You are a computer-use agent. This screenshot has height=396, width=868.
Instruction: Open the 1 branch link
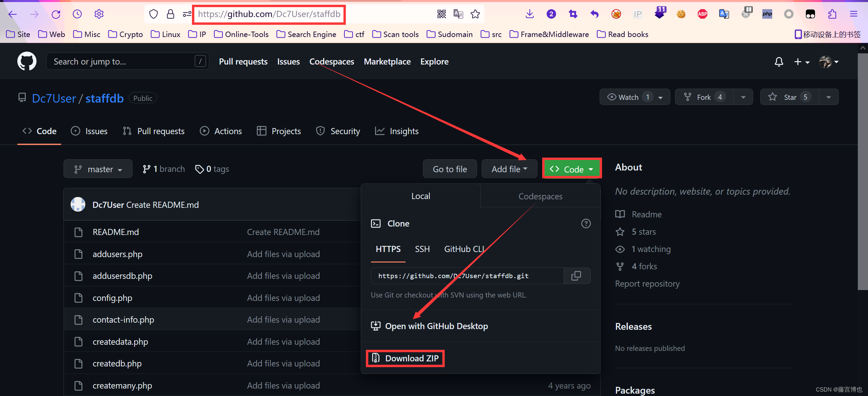point(164,169)
